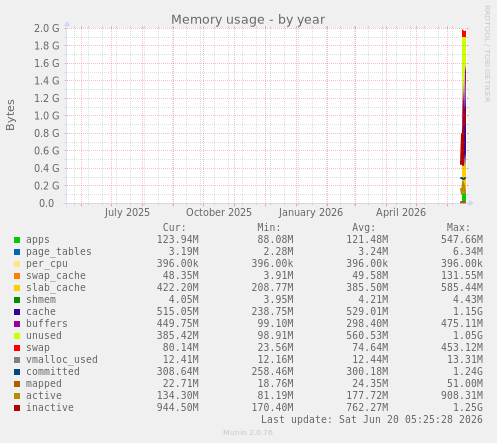This screenshot has height=443, width=497.
Task: Click the green apps legend swatch
Action: (17, 240)
